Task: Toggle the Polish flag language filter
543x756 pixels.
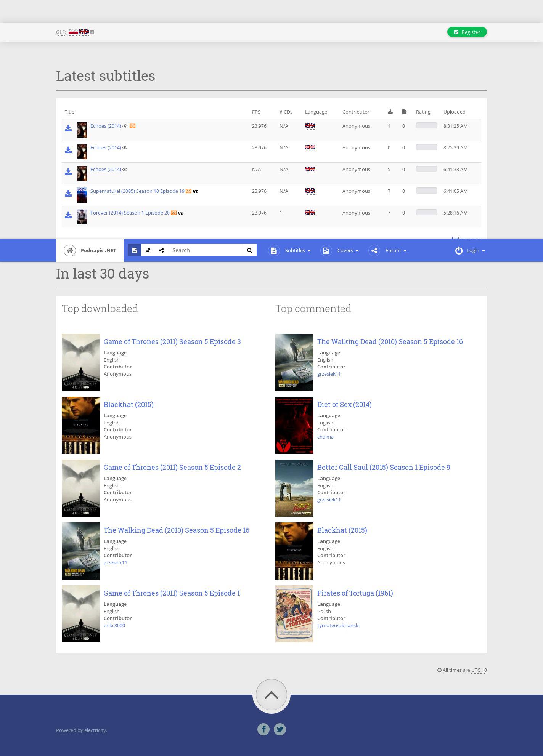Action: pos(73,32)
